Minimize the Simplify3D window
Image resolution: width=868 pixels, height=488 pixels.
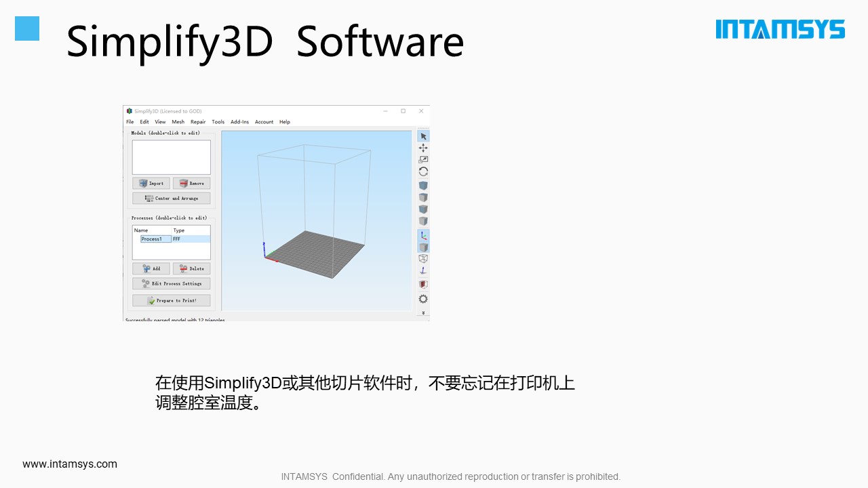[x=385, y=111]
